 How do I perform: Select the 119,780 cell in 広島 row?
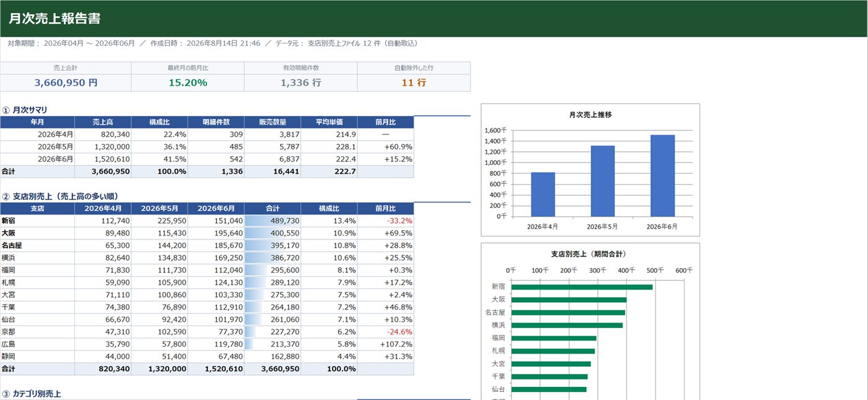pos(216,344)
